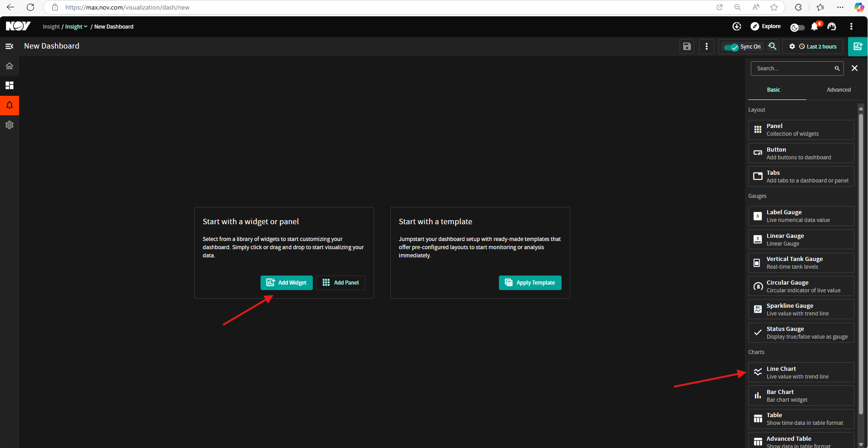The image size is (868, 448).
Task: Click widget list scrollbar down arrow
Action: [861, 444]
